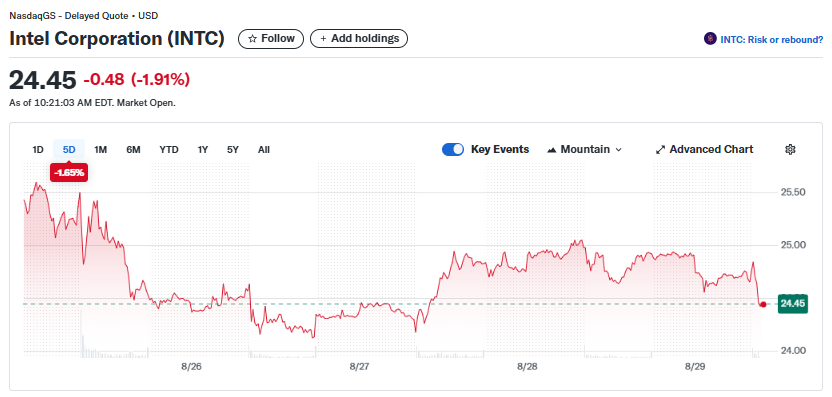Select the 1M time range
832x397 pixels.
[x=101, y=150]
